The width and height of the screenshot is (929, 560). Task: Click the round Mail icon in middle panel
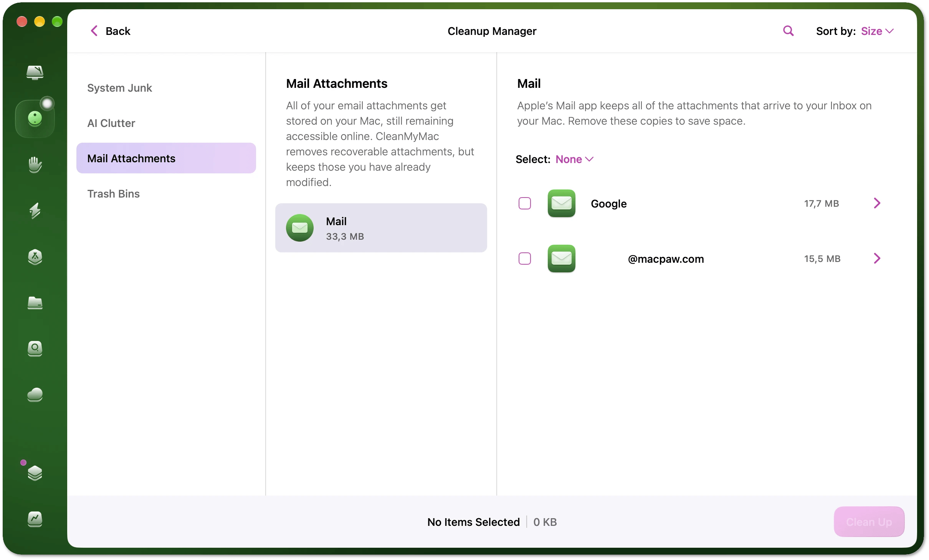(300, 228)
